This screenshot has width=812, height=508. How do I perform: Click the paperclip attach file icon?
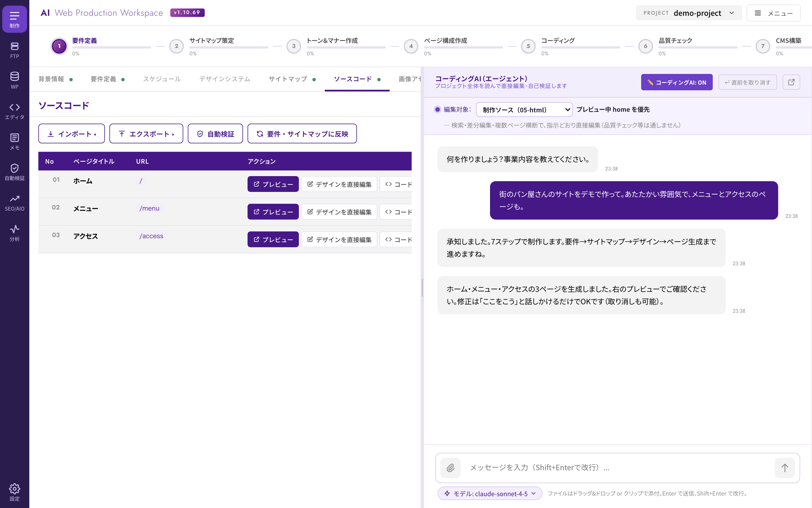point(450,468)
